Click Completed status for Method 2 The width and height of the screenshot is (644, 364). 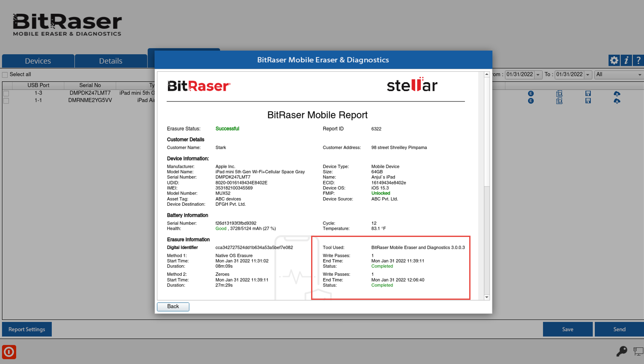(x=382, y=285)
